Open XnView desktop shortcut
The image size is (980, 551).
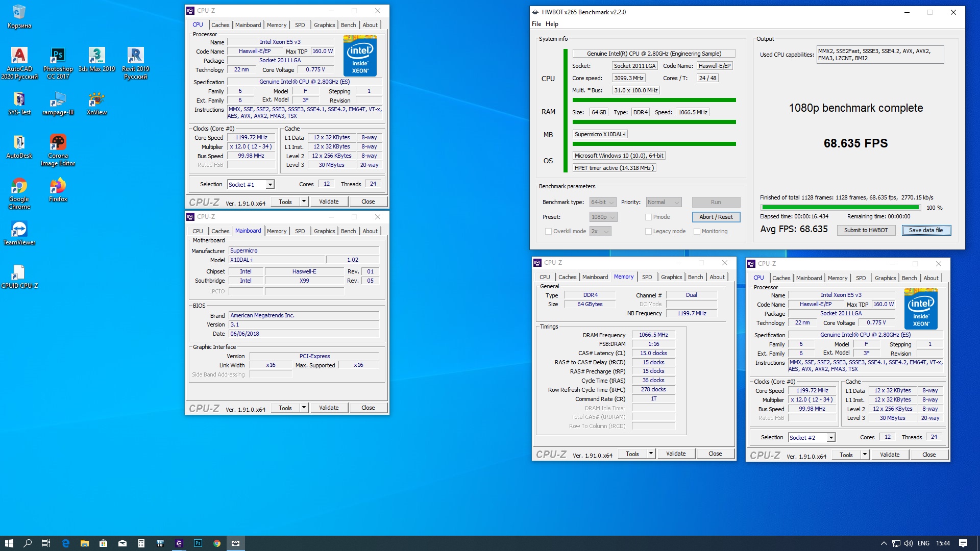point(96,104)
